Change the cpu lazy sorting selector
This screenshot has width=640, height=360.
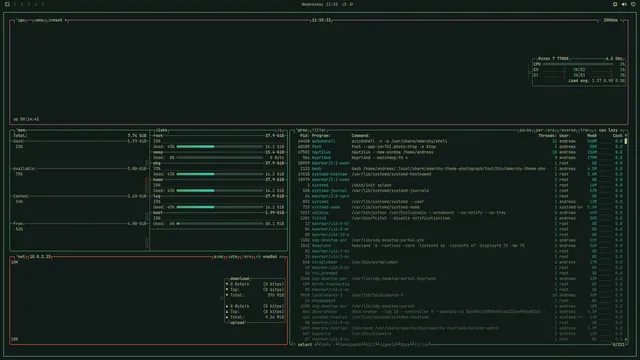coord(608,130)
